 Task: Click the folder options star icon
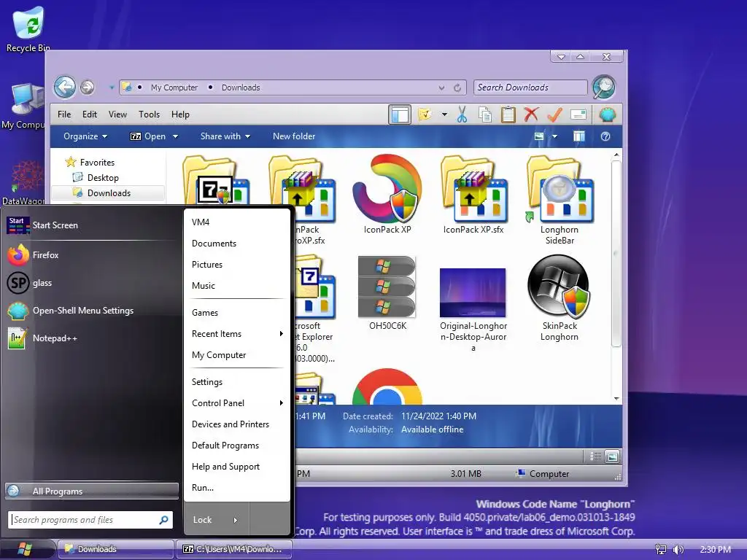pyautogui.click(x=425, y=114)
